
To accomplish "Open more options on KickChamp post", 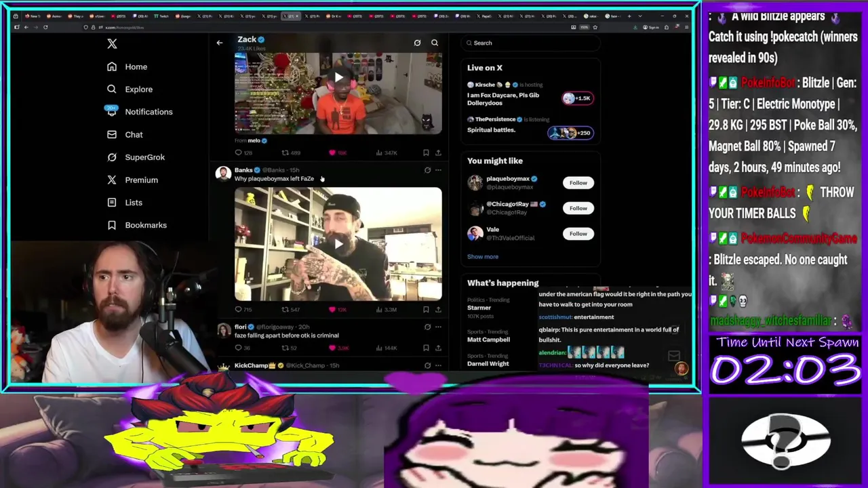I will 438,365.
